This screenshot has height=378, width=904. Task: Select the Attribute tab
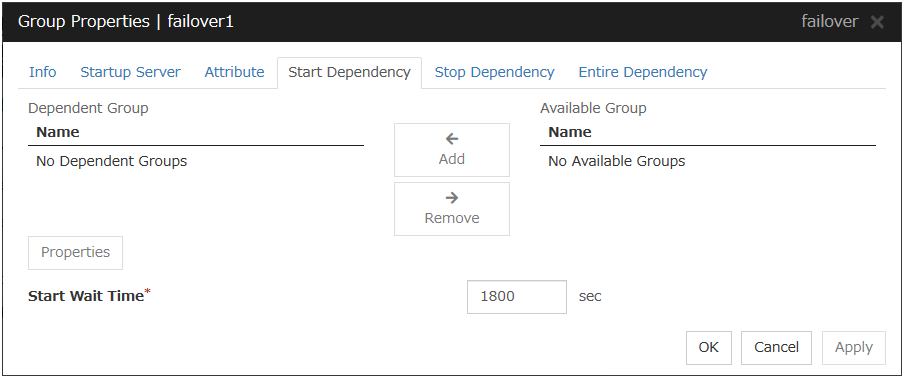pos(235,73)
